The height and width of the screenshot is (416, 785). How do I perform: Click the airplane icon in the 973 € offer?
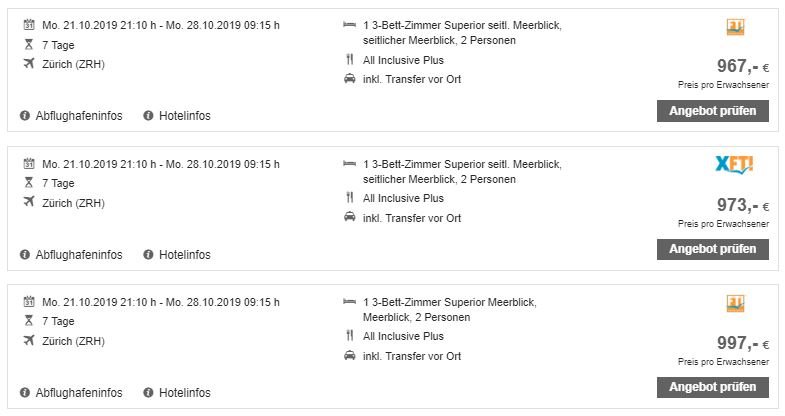(x=27, y=203)
